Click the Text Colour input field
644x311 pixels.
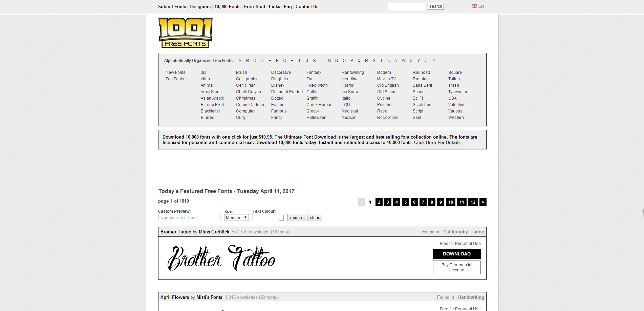tap(265, 217)
